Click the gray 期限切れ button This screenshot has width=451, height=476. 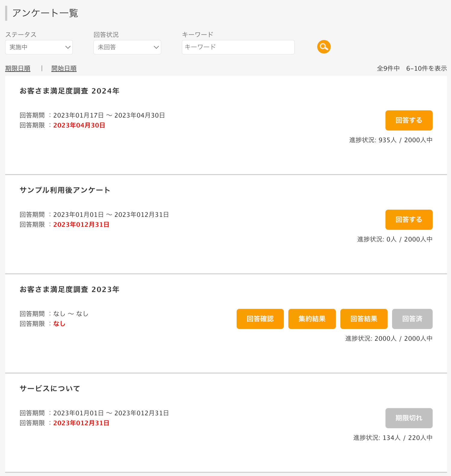point(409,418)
